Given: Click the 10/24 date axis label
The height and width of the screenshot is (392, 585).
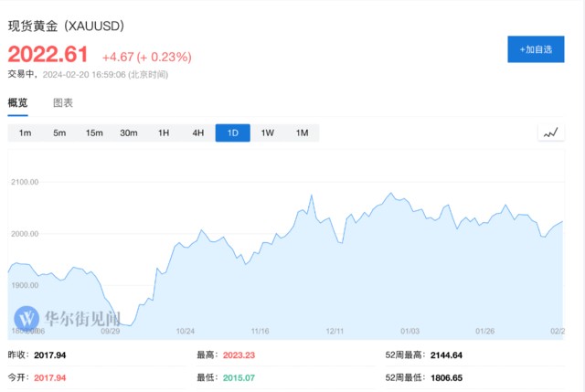Looking at the screenshot, I should click(186, 331).
